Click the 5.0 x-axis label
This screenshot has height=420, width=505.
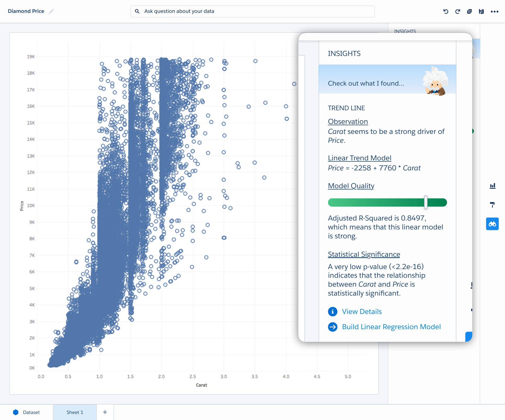tap(348, 377)
